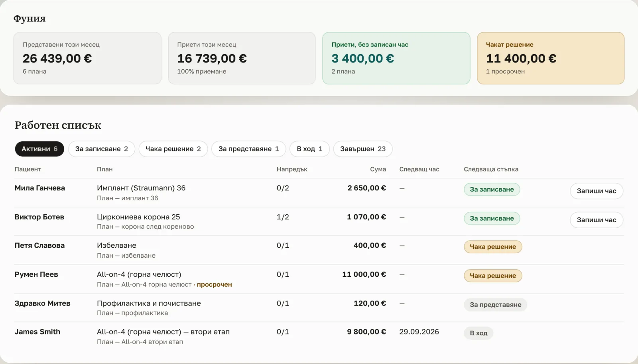
Task: Switch to the В ход tab
Action: point(309,149)
